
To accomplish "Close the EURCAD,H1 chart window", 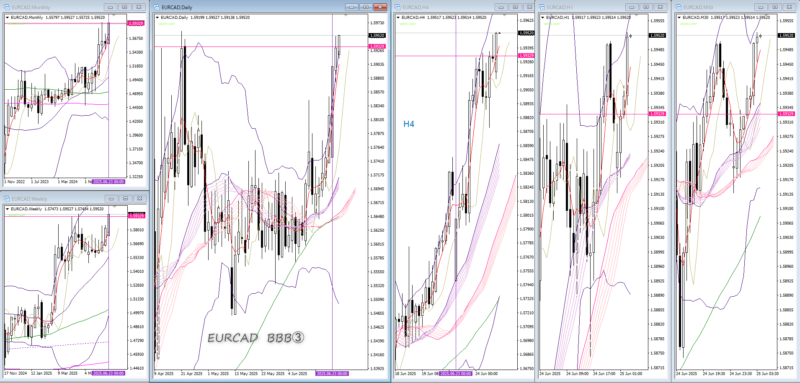I will (660, 7).
